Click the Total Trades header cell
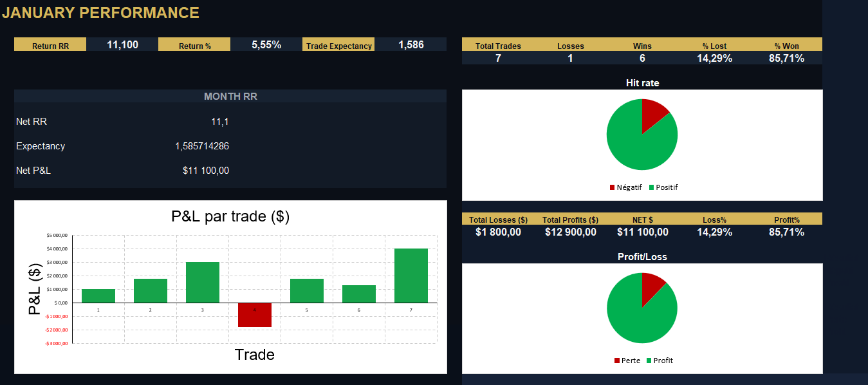 [498, 46]
